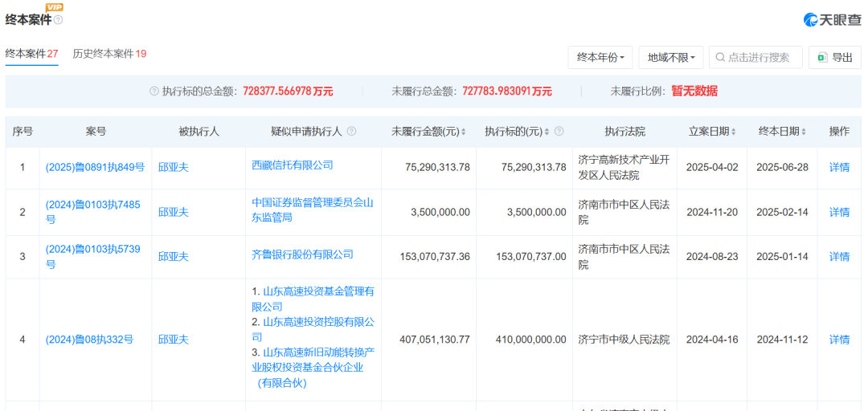View 详情 for the 齐鲁银行 case row

click(839, 257)
